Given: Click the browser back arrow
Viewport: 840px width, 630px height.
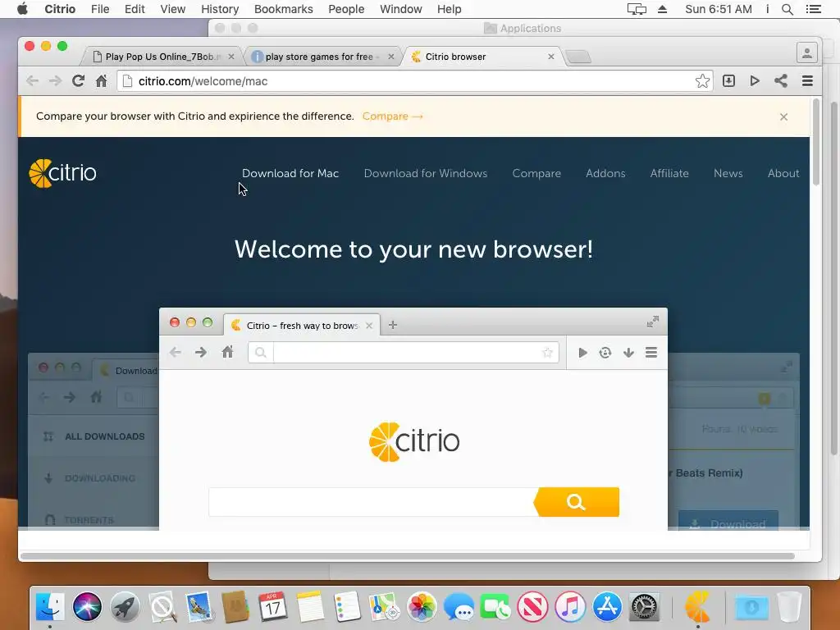Looking at the screenshot, I should 32,81.
